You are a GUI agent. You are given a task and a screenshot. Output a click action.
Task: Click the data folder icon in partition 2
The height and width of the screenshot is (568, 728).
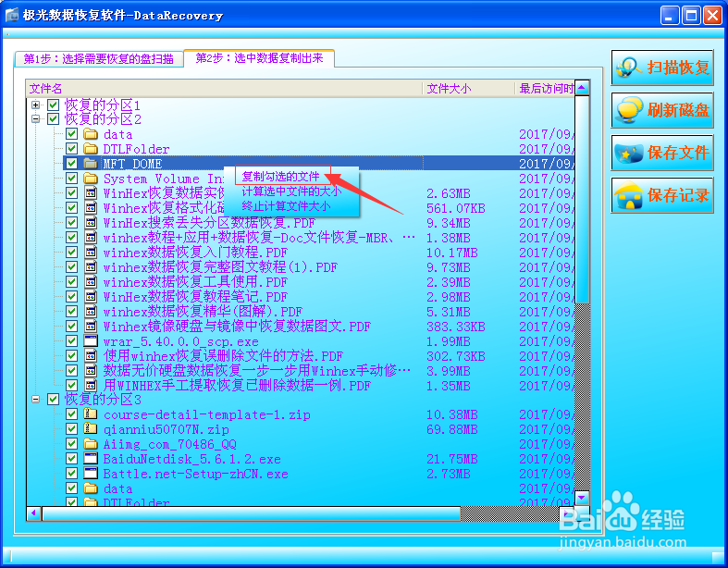click(91, 134)
